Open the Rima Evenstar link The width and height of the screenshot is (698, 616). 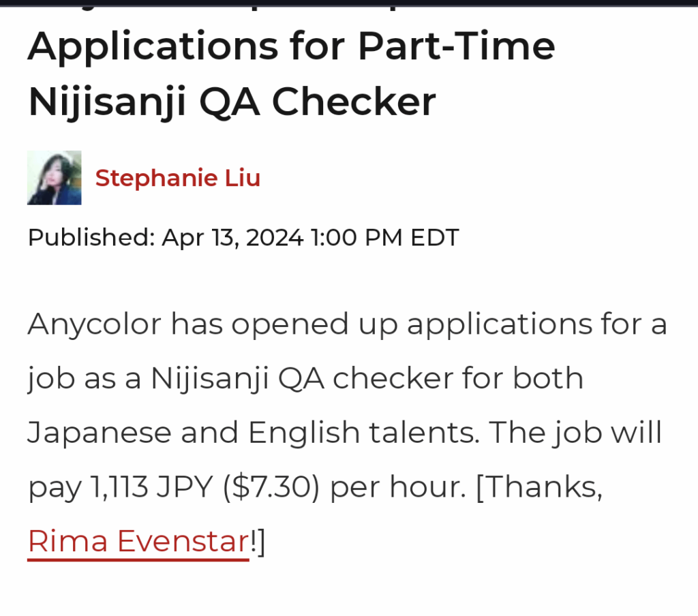138,542
